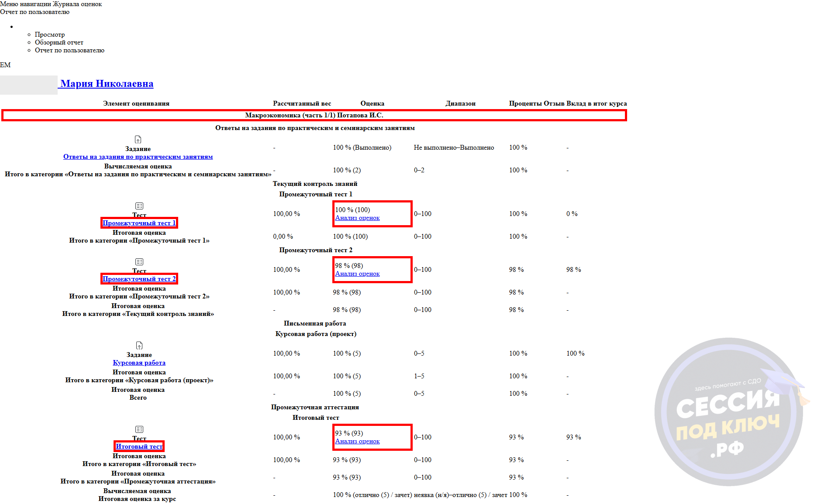Open the Промежуточный тест 2 link
This screenshot has width=821, height=504.
139,279
